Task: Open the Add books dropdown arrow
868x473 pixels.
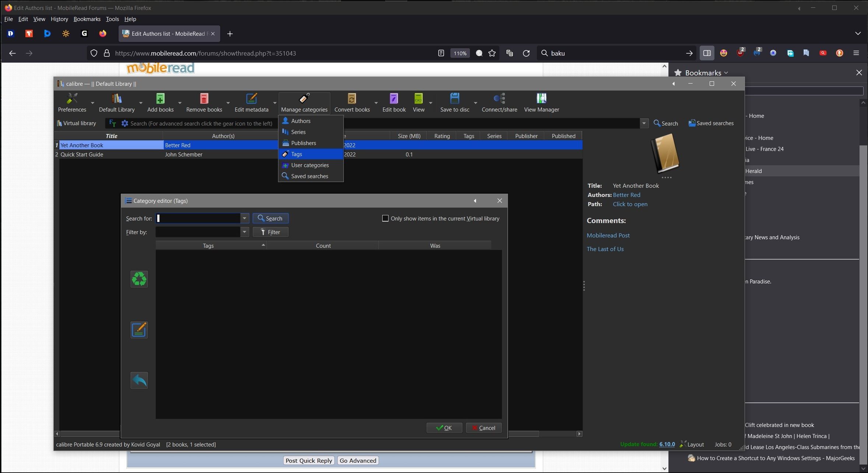Action: [180, 103]
